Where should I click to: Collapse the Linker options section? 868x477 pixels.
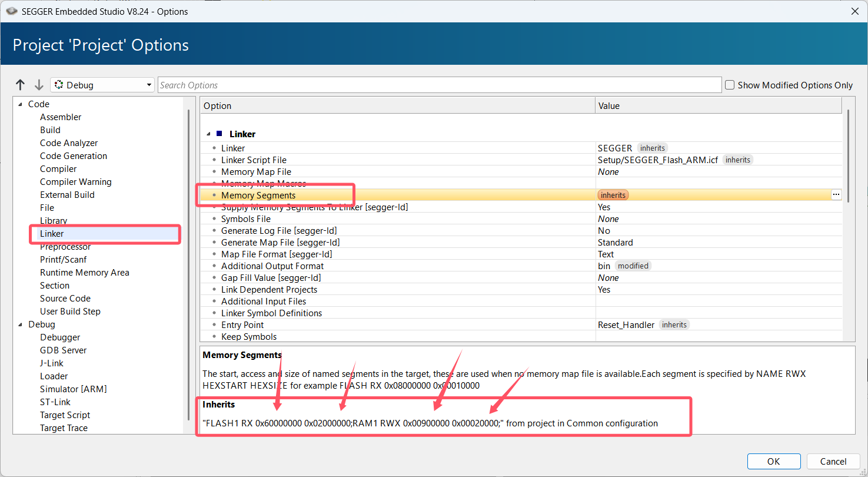(x=209, y=134)
